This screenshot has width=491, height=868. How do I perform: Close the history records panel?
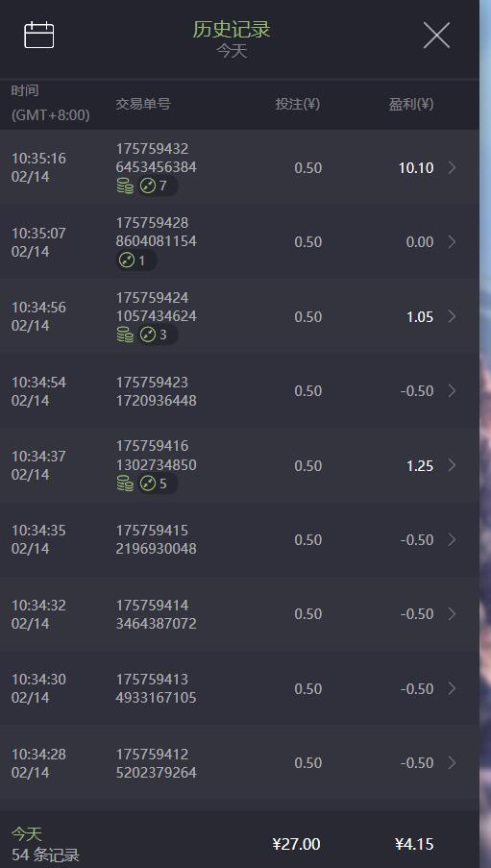(436, 36)
